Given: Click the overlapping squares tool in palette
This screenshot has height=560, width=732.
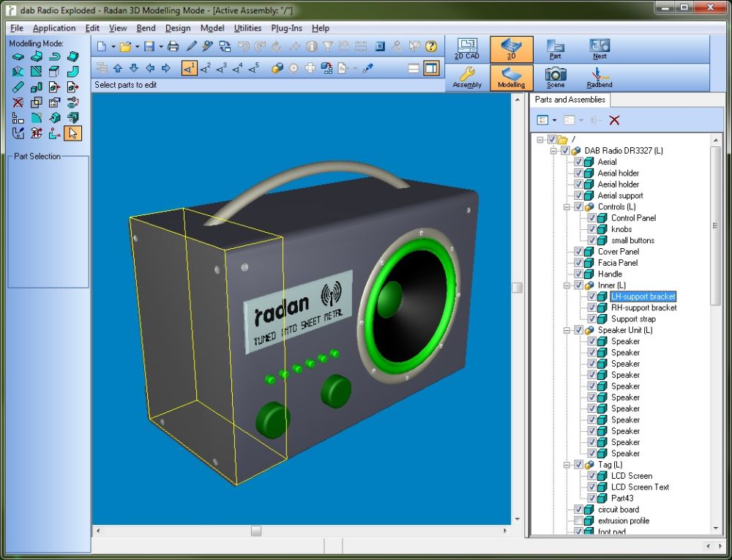Looking at the screenshot, I should point(36,102).
